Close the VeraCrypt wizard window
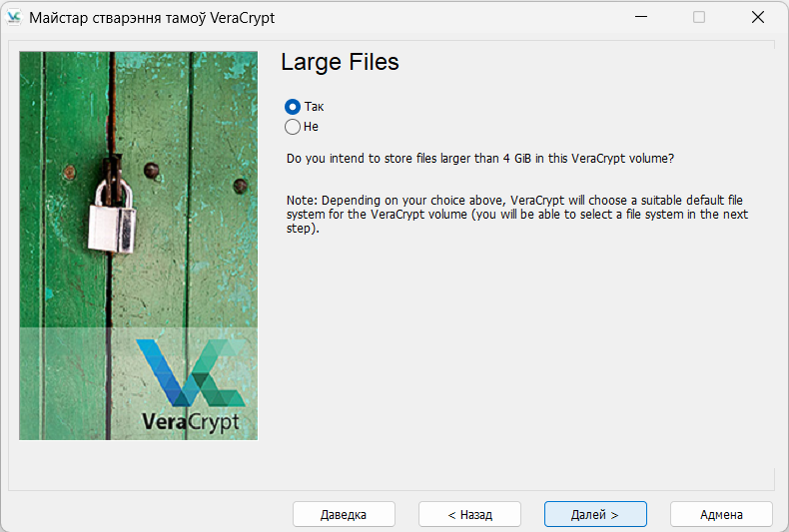The width and height of the screenshot is (789, 532). click(758, 17)
